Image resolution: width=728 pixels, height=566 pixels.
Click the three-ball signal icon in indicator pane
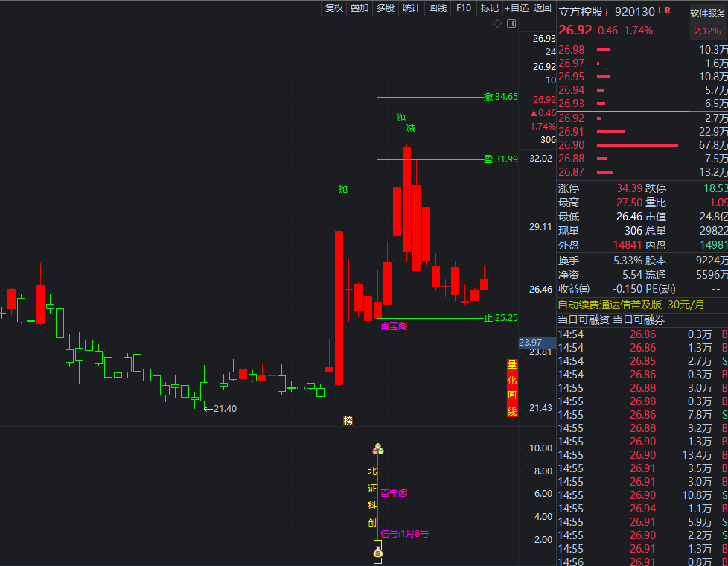(378, 449)
